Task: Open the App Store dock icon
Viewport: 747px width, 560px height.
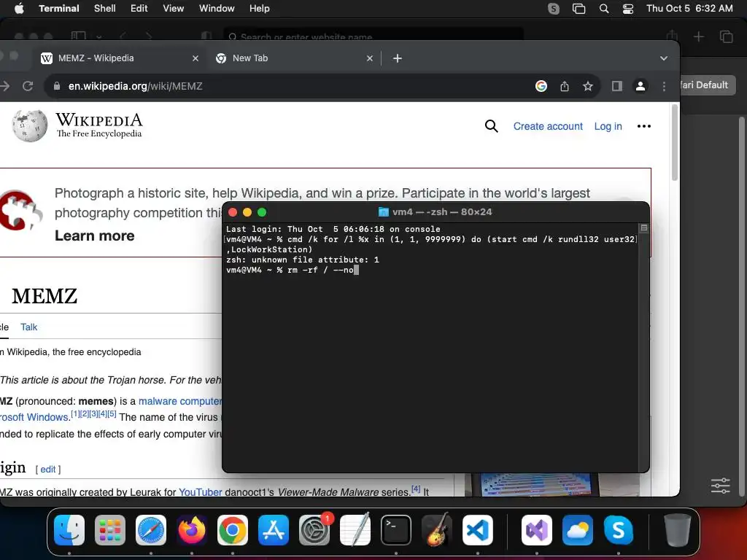Action: (x=274, y=530)
